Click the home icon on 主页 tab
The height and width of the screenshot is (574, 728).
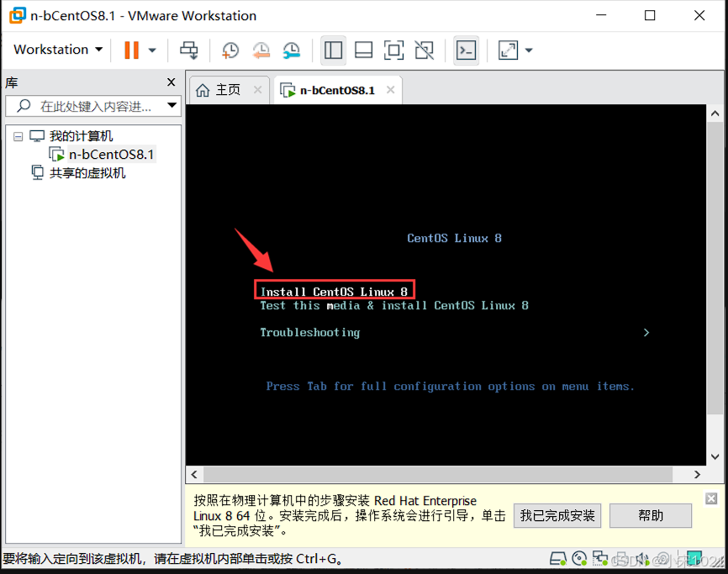203,90
